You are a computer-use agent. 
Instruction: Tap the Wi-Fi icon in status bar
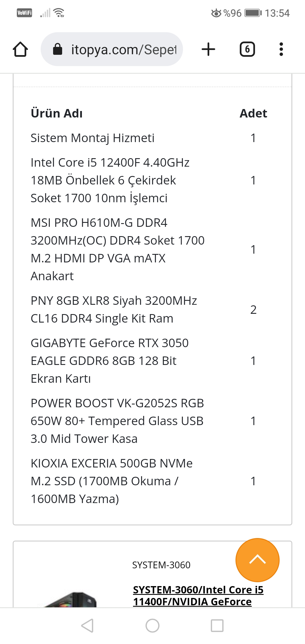click(58, 12)
